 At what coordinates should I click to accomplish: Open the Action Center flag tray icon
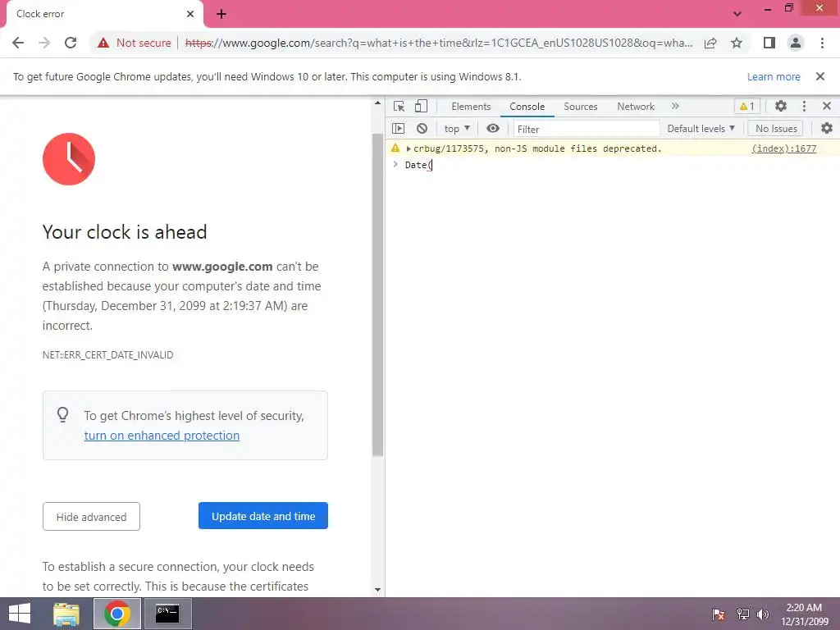pos(719,614)
